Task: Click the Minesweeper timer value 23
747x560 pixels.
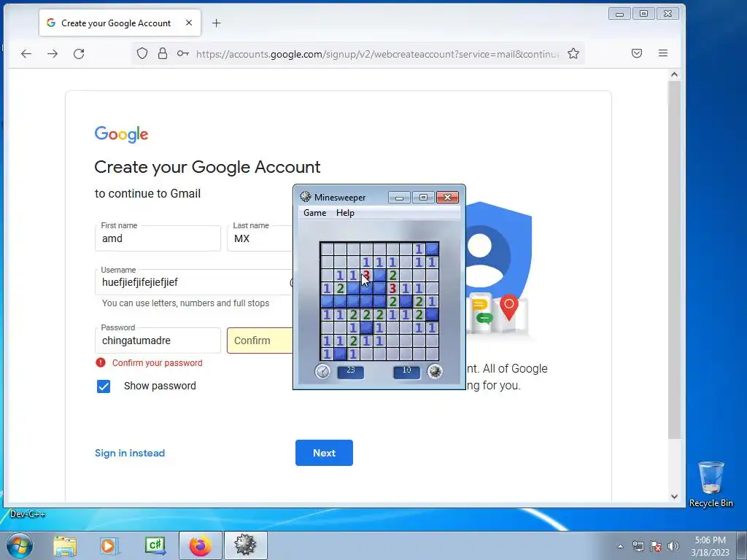Action: 351,371
